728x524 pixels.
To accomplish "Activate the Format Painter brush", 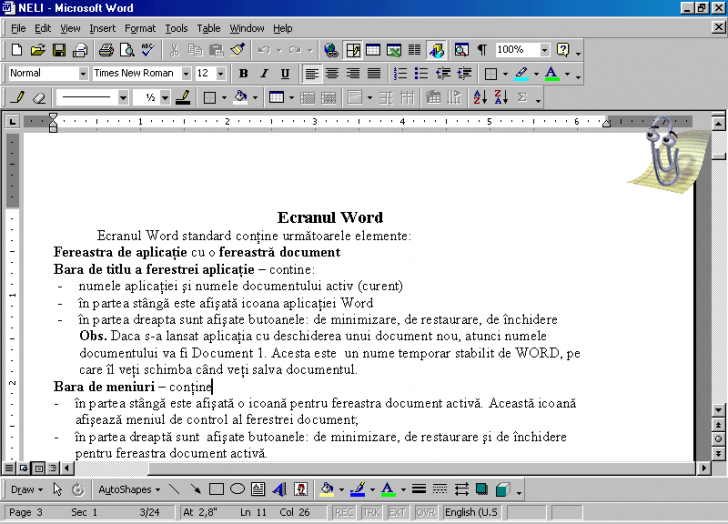I will pyautogui.click(x=238, y=50).
